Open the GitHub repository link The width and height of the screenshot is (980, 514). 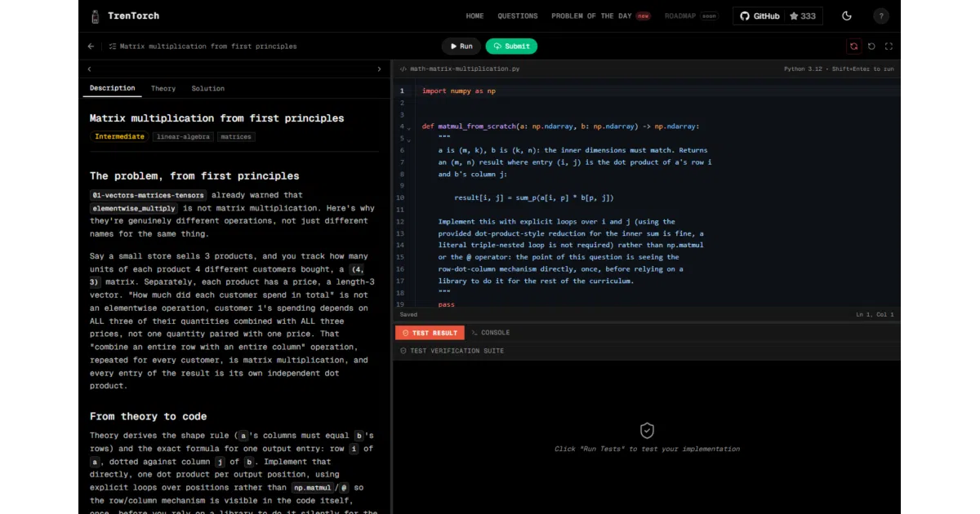point(759,16)
